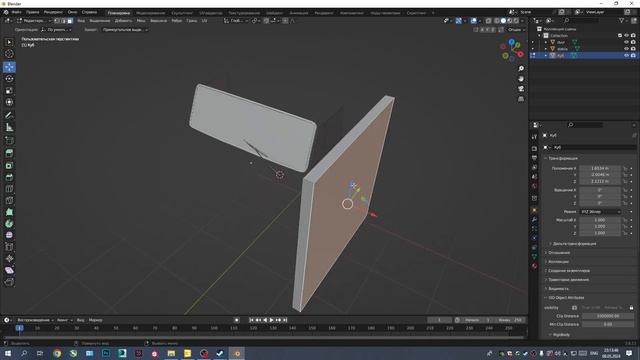The image size is (640, 360).
Task: Pick the Shear tool
Action: pyautogui.click(x=9, y=270)
